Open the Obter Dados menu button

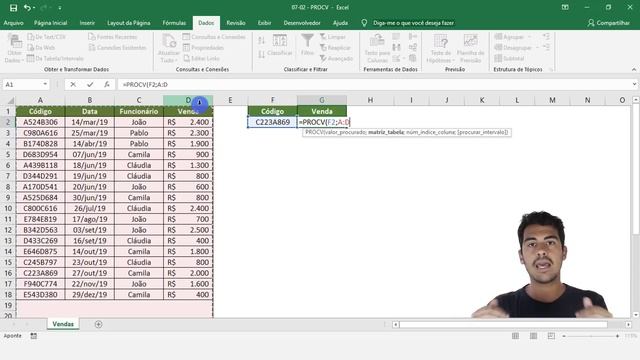pos(14,49)
